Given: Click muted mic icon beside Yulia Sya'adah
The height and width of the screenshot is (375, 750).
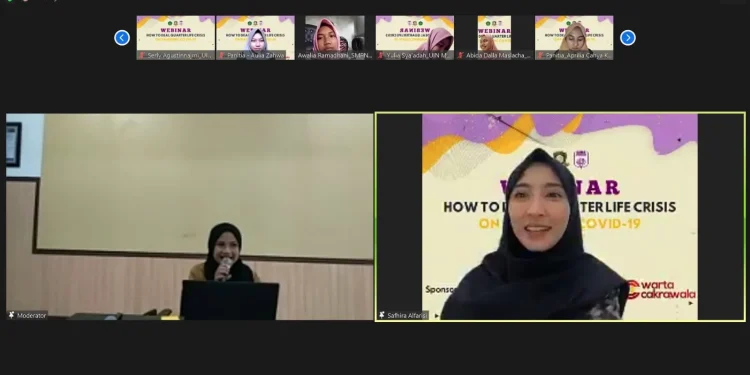Looking at the screenshot, I should [x=381, y=55].
